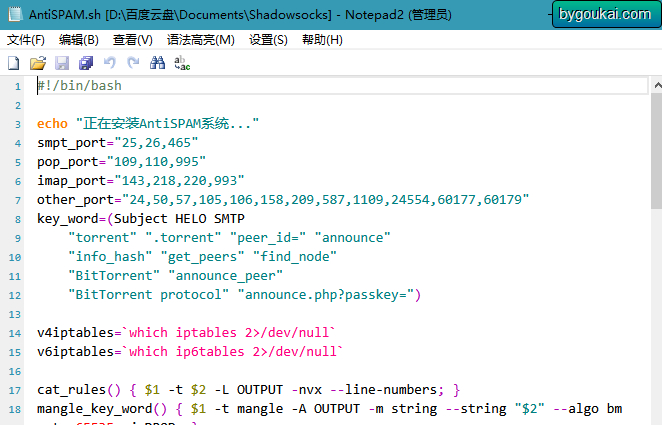The width and height of the screenshot is (662, 425).
Task: Click the "announce.php?passkey=" string
Action: [x=326, y=295]
